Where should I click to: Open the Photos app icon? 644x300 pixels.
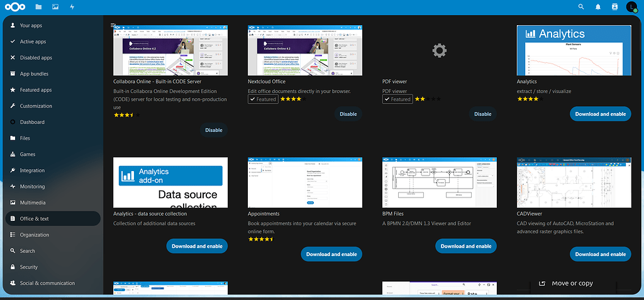(x=55, y=6)
